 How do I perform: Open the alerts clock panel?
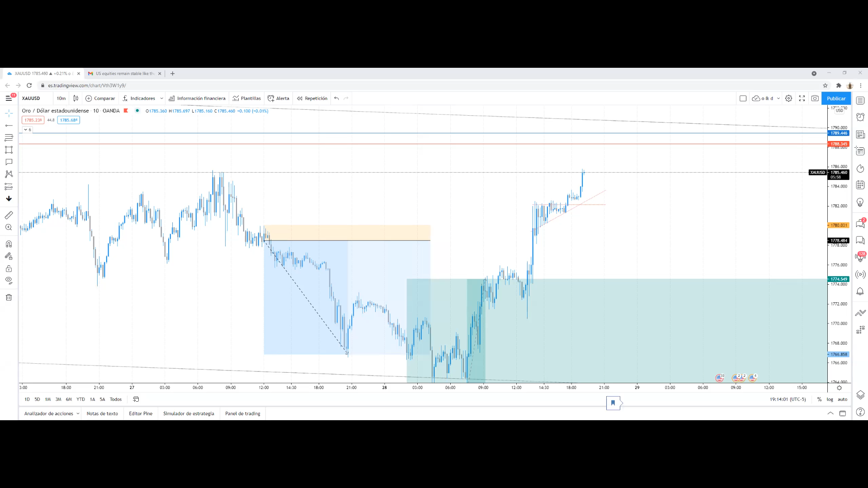860,117
